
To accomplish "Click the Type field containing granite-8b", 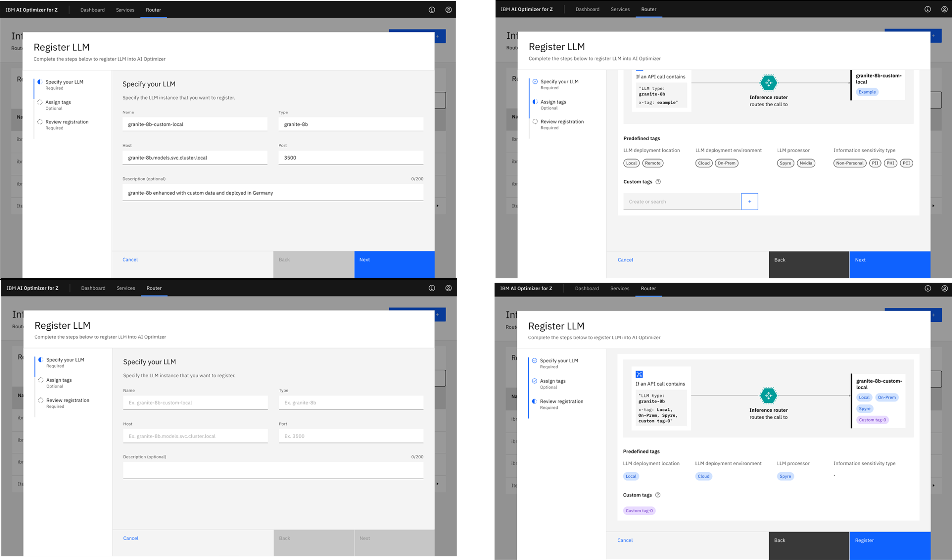I will (x=351, y=124).
